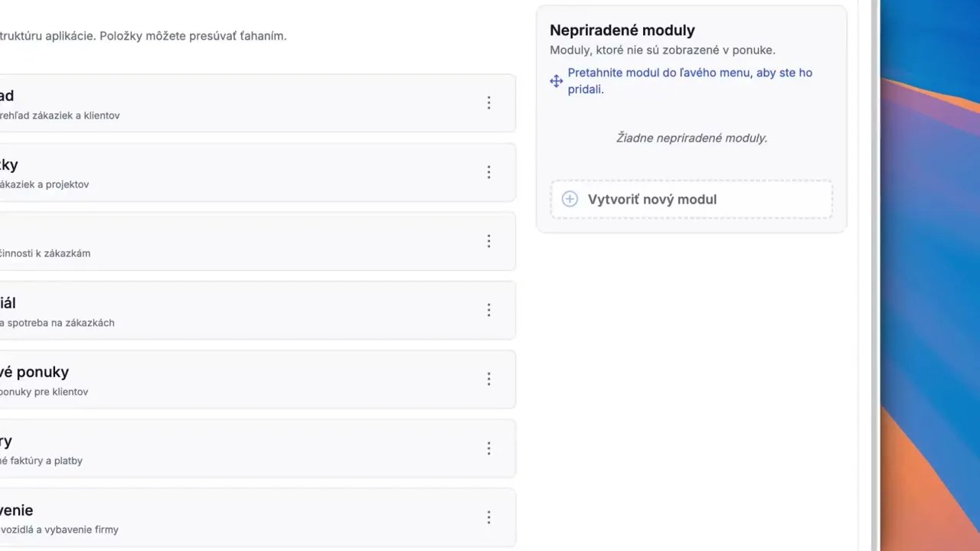Select the Cenové ponuky module card
The image size is (980, 551).
[230, 379]
